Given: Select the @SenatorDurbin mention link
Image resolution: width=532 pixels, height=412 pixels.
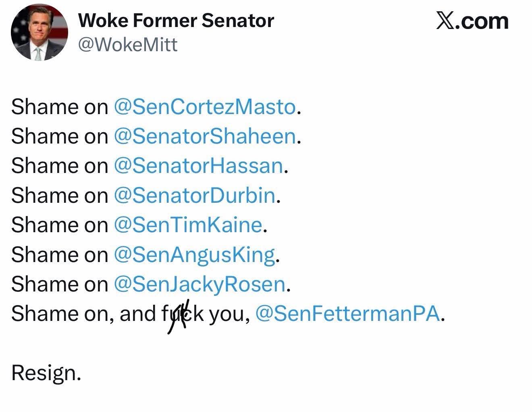Looking at the screenshot, I should click(195, 196).
